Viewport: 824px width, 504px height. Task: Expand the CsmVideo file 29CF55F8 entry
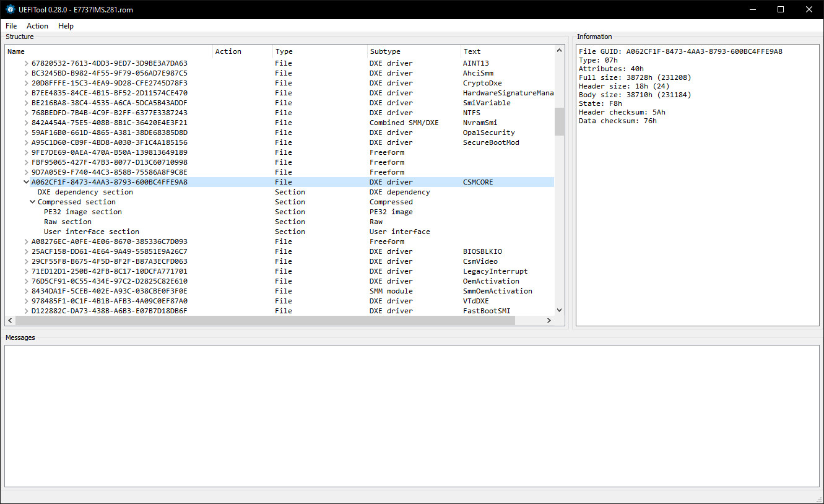click(26, 261)
